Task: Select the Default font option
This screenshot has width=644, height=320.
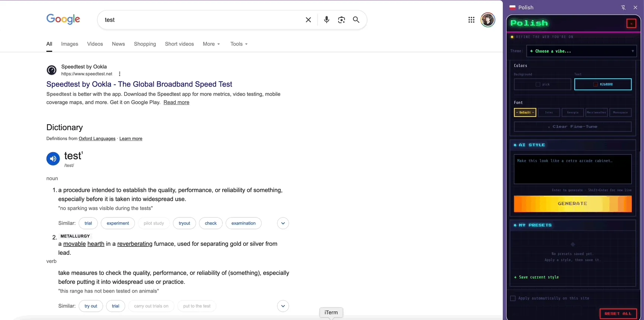Action: point(525,112)
